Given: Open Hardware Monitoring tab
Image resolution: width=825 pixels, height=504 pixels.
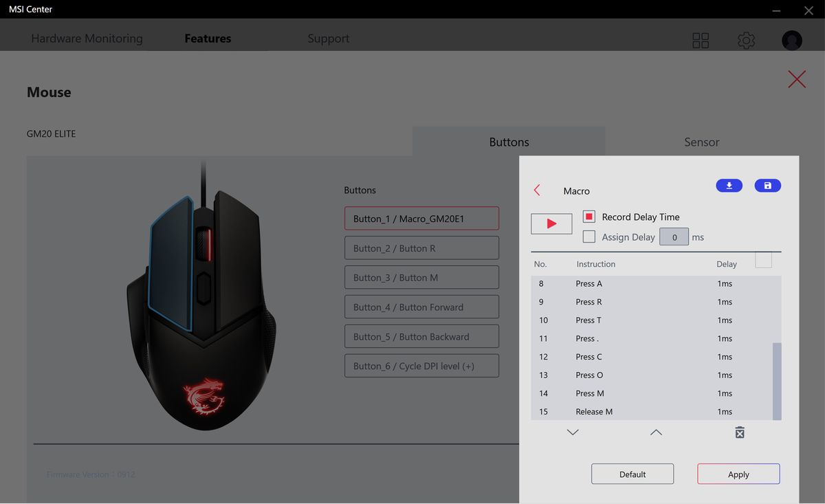Looking at the screenshot, I should (x=87, y=39).
